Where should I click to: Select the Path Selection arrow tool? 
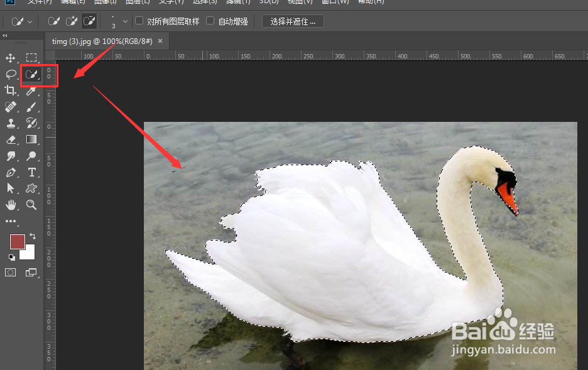point(11,188)
